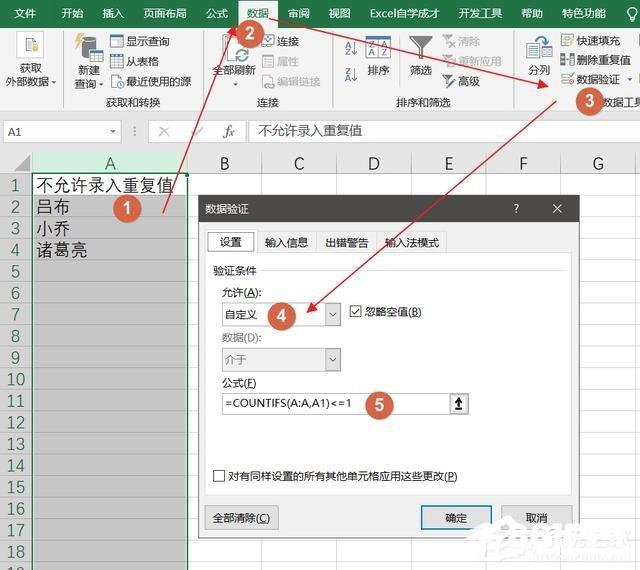Switch to the 输入信息 dialog tab
Screen dimensions: 640x570
(x=286, y=243)
